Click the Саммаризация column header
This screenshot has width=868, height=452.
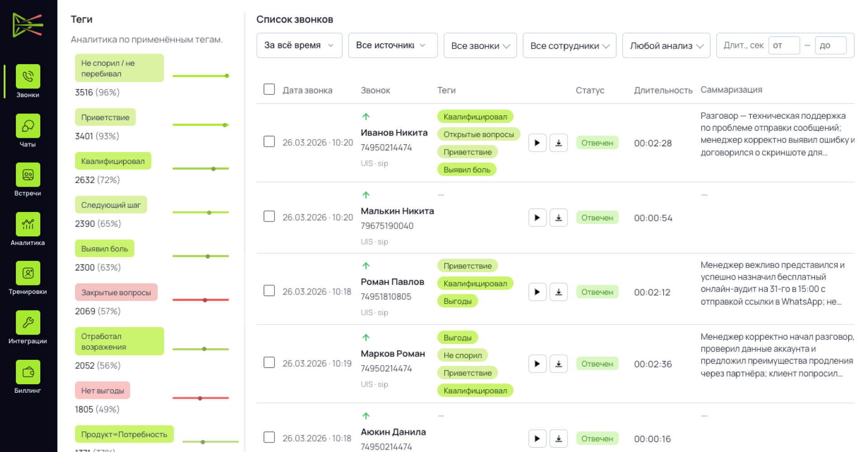coord(731,90)
